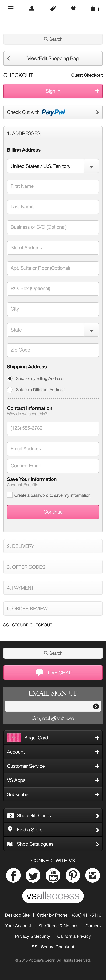Check Create a password to save information
Screen dimensions: 106x980
(10, 495)
